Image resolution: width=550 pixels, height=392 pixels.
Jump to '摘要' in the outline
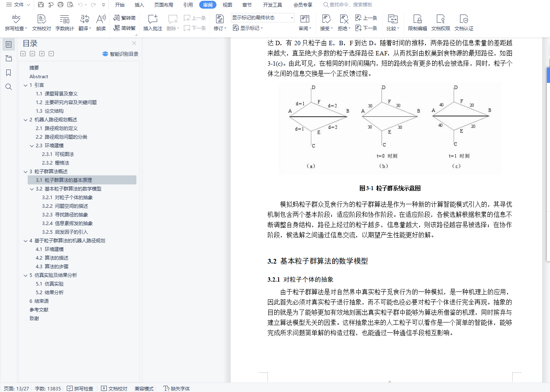[34, 68]
